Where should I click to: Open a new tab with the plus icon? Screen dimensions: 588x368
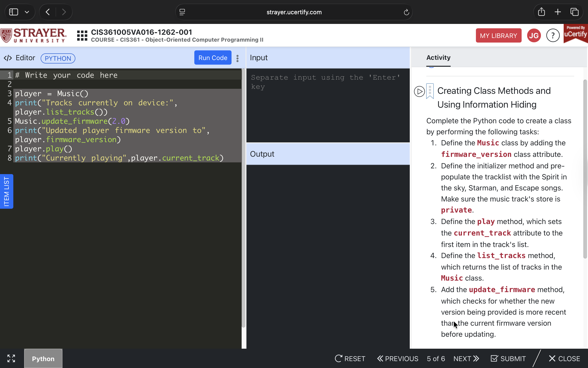tap(558, 12)
